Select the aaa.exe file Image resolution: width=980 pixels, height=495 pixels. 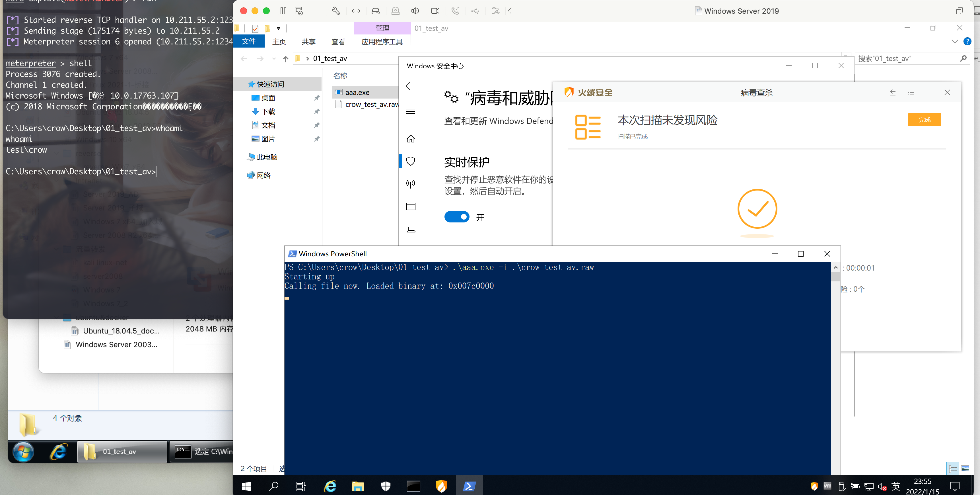[357, 92]
